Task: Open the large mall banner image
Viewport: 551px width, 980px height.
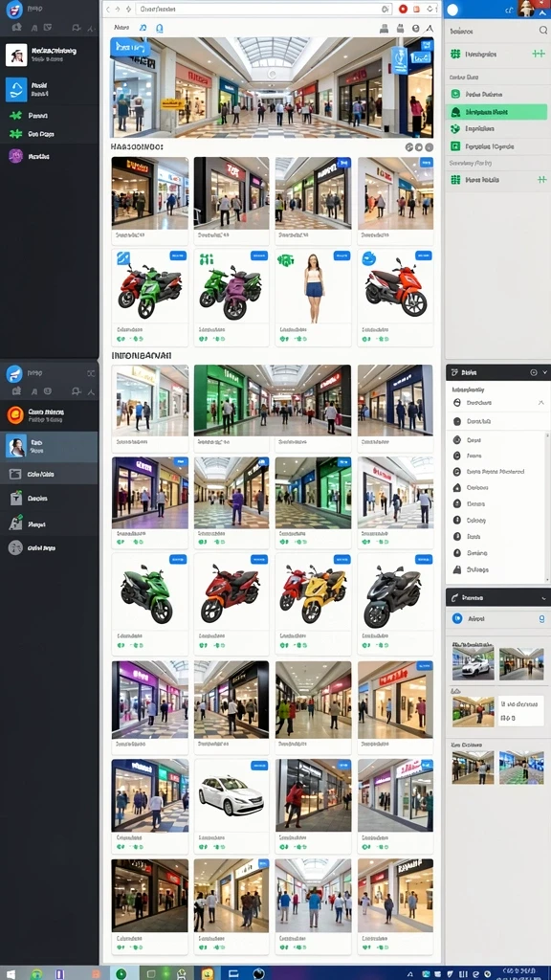Action: (x=272, y=87)
